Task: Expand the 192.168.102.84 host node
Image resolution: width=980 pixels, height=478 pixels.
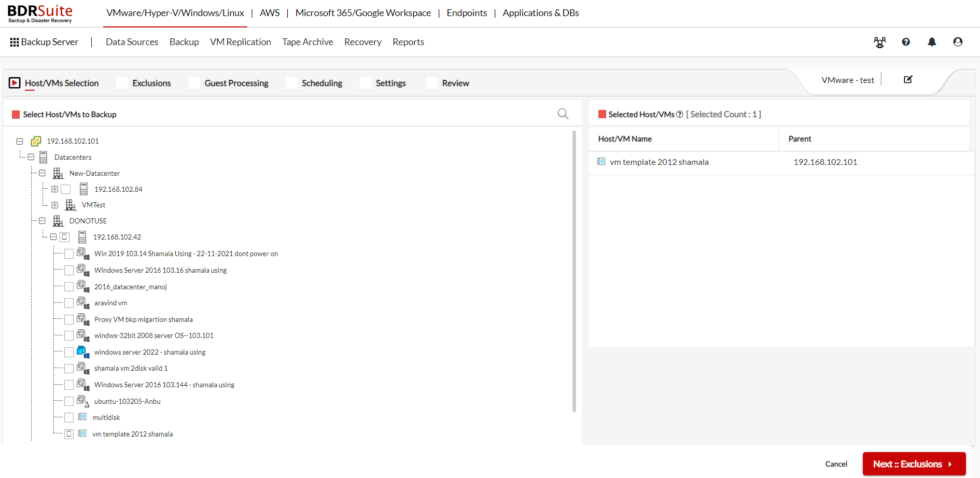Action: (54, 189)
